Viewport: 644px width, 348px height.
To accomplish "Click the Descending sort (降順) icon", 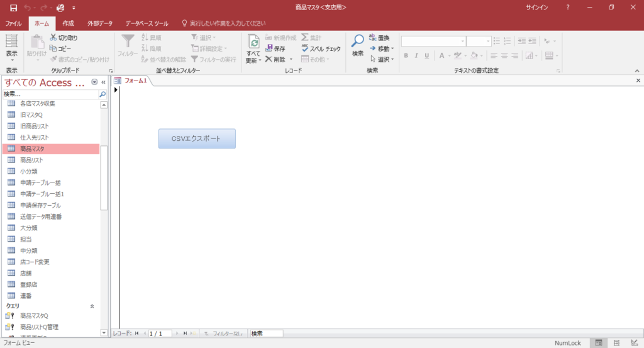I will coord(145,48).
